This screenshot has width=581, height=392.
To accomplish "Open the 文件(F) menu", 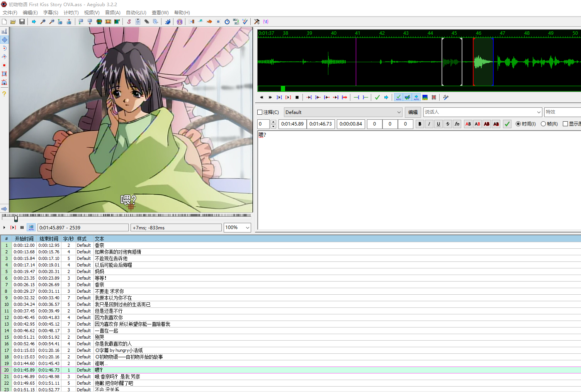I will click(x=10, y=13).
